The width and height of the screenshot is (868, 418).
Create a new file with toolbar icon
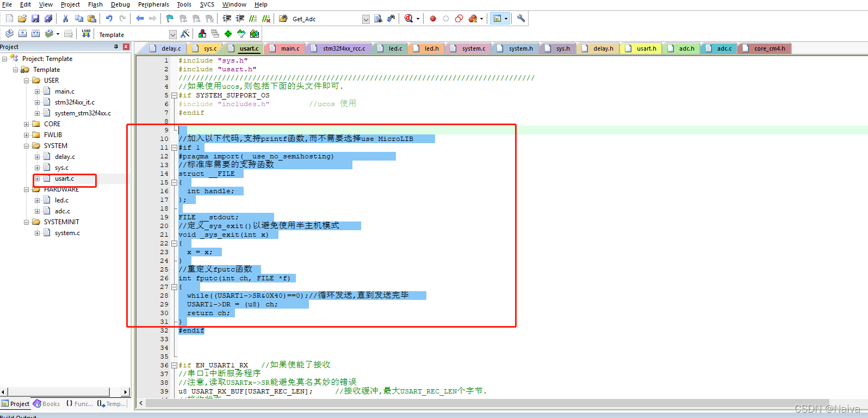pyautogui.click(x=9, y=19)
